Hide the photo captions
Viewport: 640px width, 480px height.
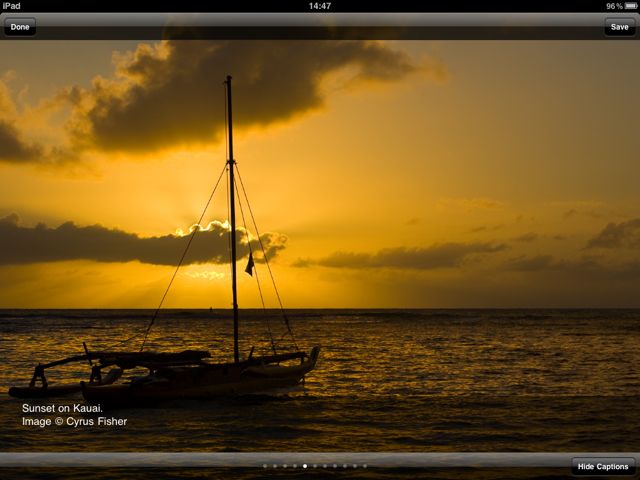(603, 467)
